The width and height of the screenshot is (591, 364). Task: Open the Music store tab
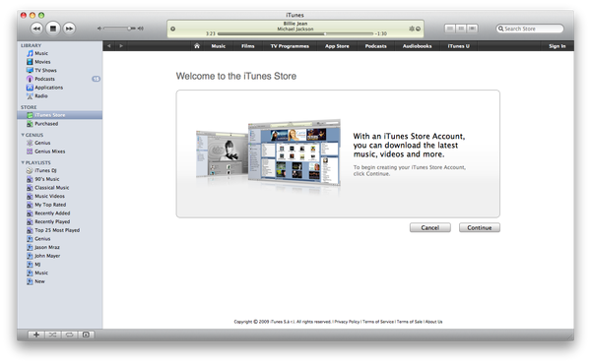pos(219,46)
